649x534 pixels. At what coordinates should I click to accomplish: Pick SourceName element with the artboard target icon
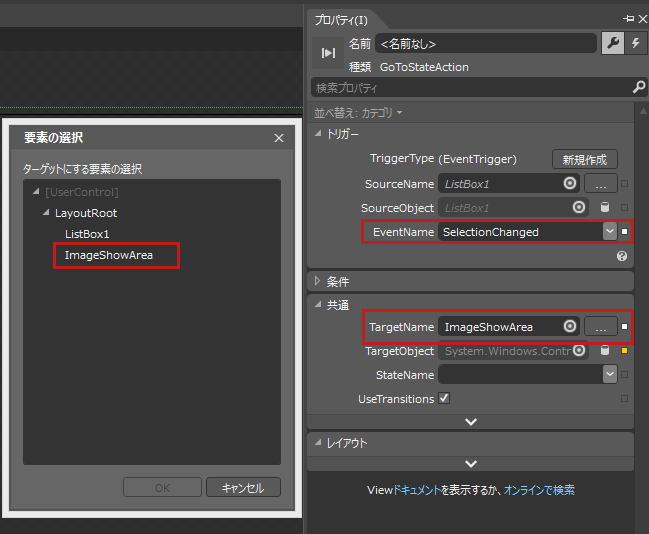pyautogui.click(x=570, y=183)
